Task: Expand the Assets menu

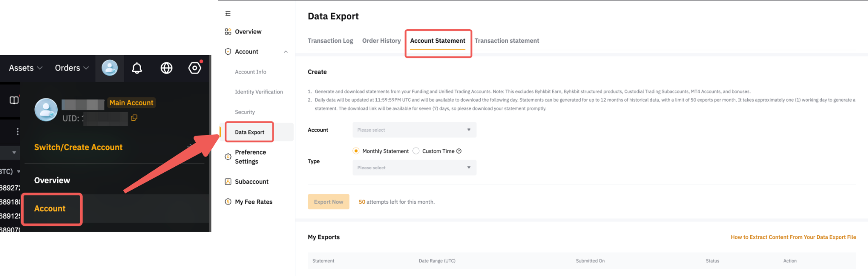Action: pos(25,68)
